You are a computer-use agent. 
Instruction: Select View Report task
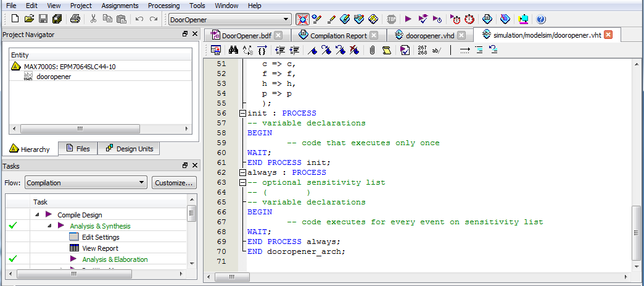click(x=100, y=248)
